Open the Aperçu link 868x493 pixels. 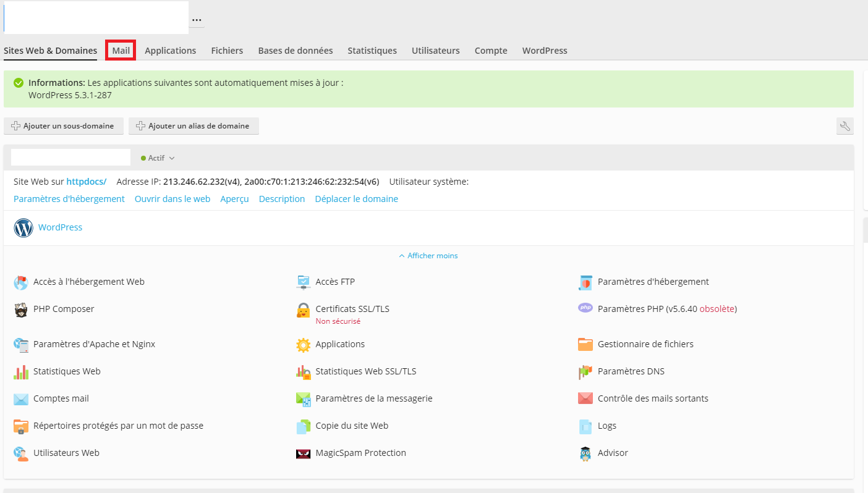coord(234,199)
